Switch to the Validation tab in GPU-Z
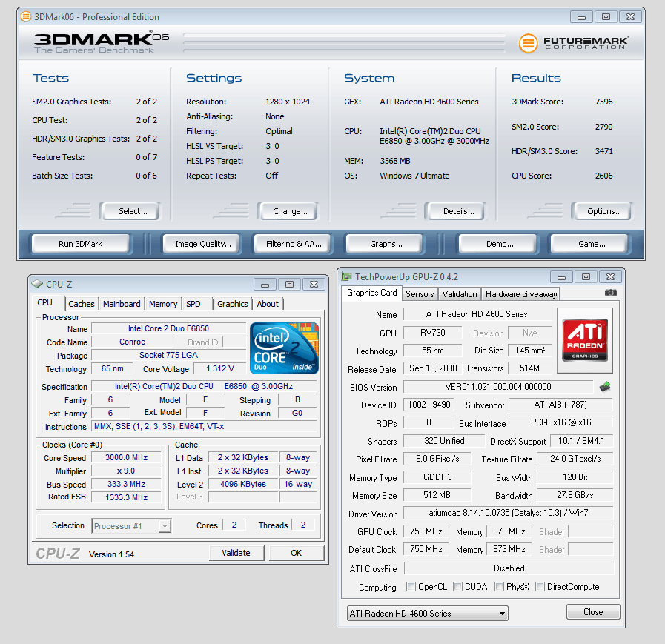The height and width of the screenshot is (644, 665). point(460,293)
